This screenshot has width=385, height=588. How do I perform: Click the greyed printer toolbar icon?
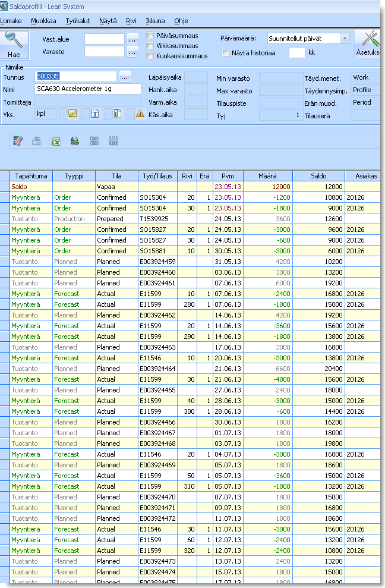click(x=37, y=141)
